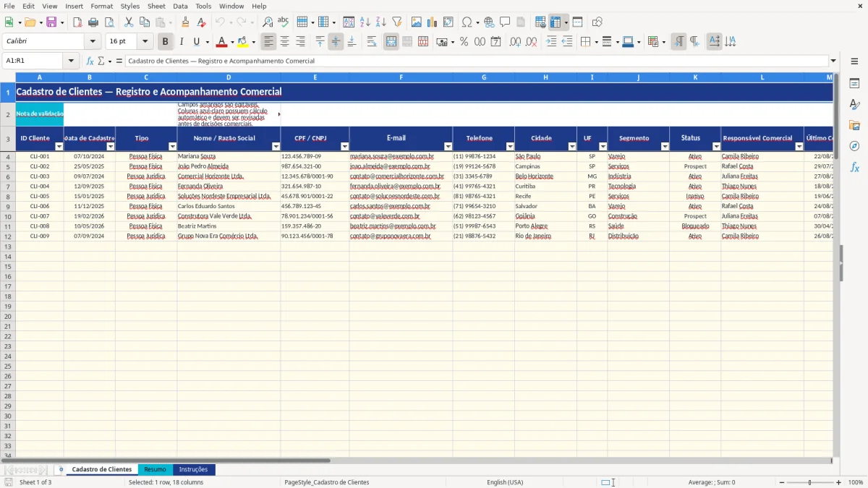Toggle Underline formatting
This screenshot has width=868, height=488.
tap(197, 42)
